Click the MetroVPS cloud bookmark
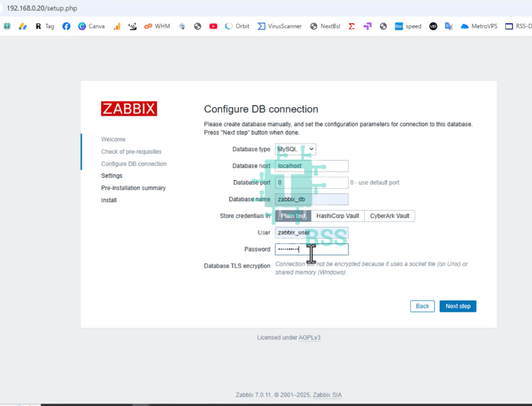The image size is (532, 406). click(478, 26)
